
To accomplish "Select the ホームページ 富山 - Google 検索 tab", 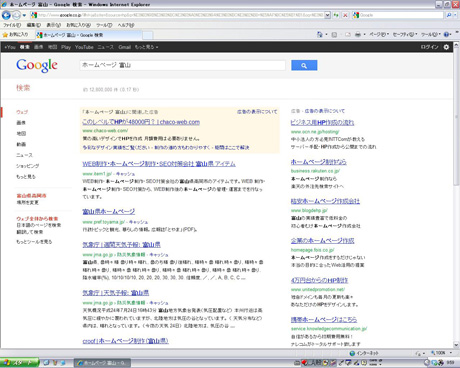I will (x=88, y=35).
